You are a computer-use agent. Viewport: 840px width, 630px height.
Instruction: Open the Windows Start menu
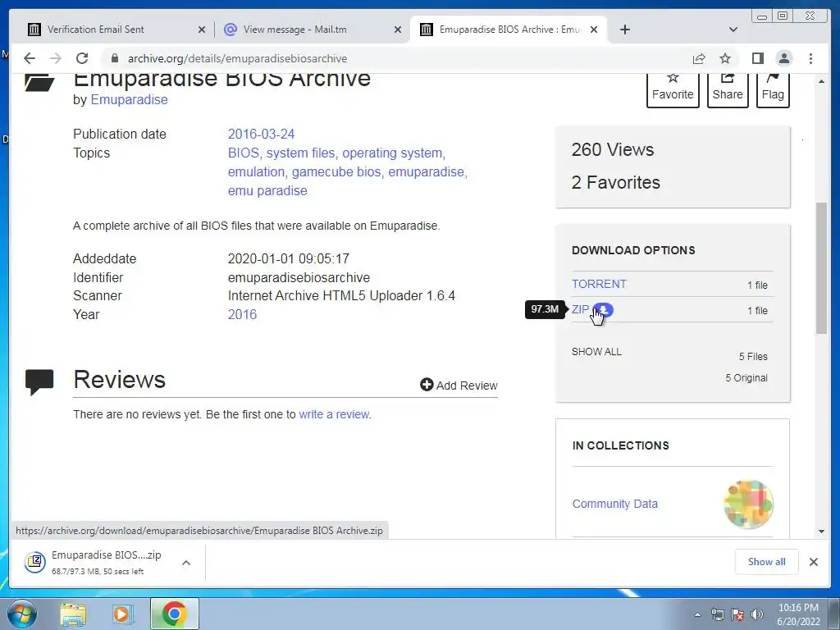pyautogui.click(x=22, y=614)
